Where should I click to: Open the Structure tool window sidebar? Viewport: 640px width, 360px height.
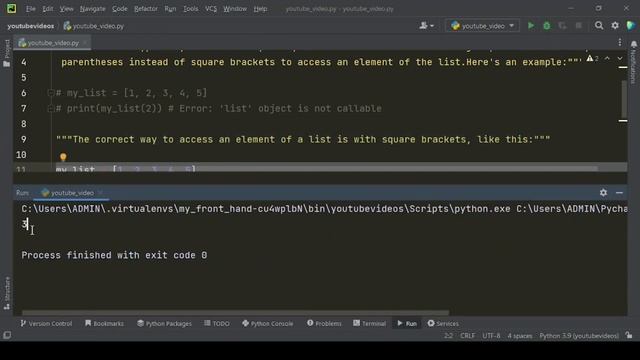(7, 293)
